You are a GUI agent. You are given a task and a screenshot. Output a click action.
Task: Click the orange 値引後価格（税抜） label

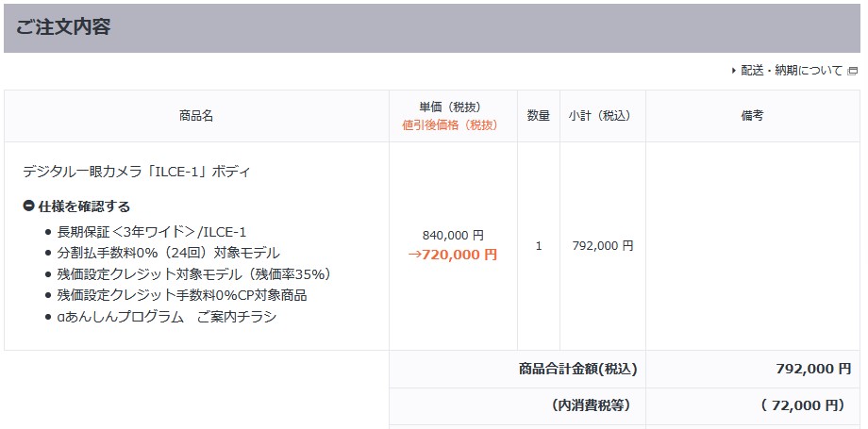(450, 125)
